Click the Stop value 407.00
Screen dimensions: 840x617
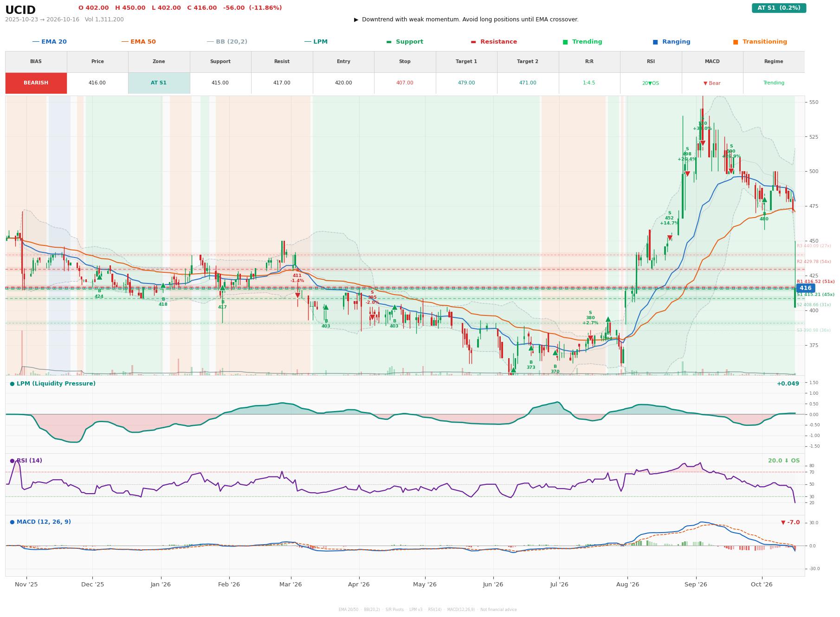(x=405, y=83)
